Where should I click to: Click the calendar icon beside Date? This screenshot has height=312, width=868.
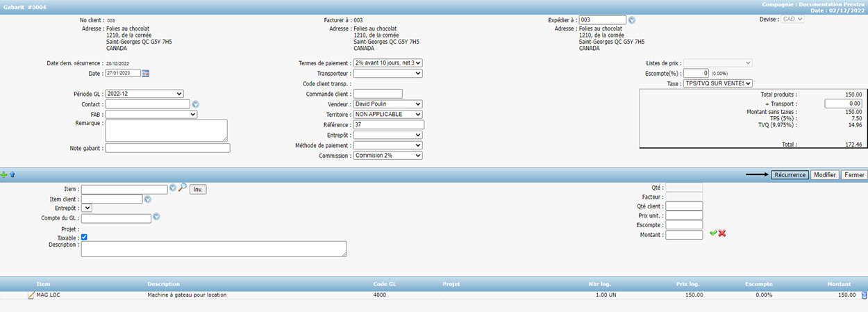coord(146,73)
